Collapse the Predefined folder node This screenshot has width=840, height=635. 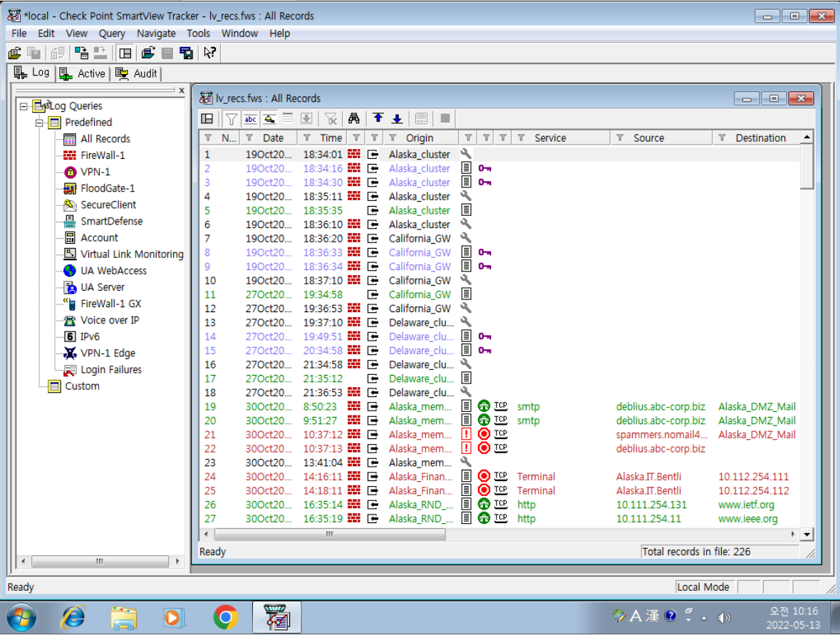coord(39,123)
